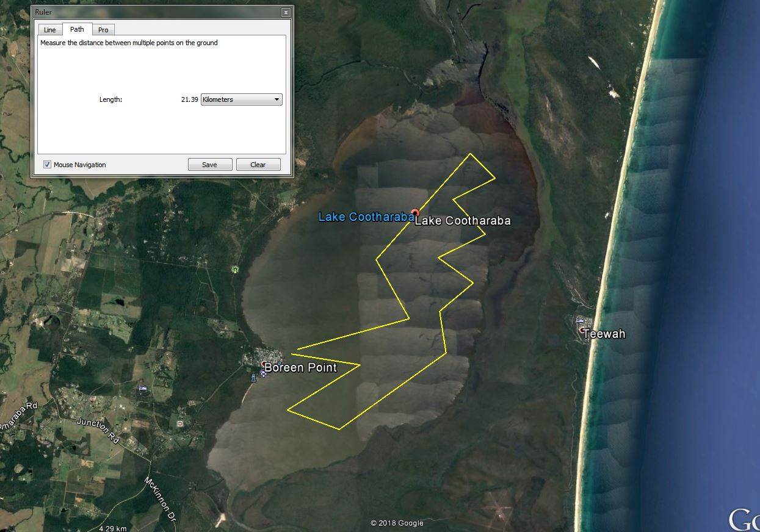Click the red Boreen Point placemark pin
This screenshot has width=760, height=532.
[x=264, y=365]
